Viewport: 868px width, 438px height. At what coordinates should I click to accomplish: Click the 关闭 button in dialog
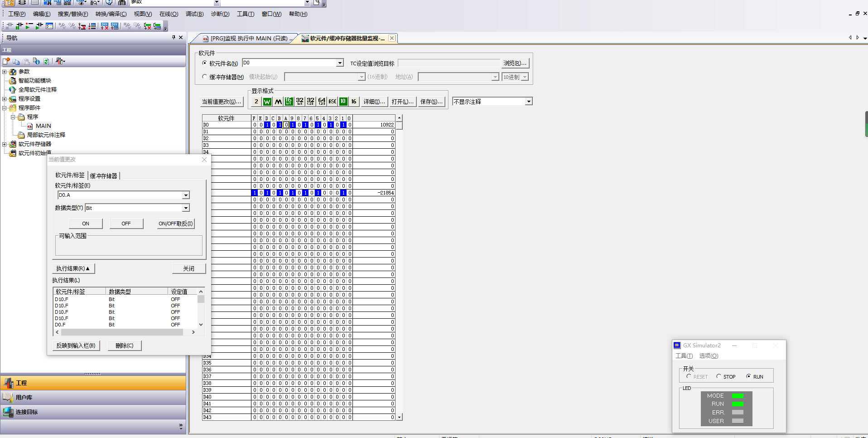(188, 268)
